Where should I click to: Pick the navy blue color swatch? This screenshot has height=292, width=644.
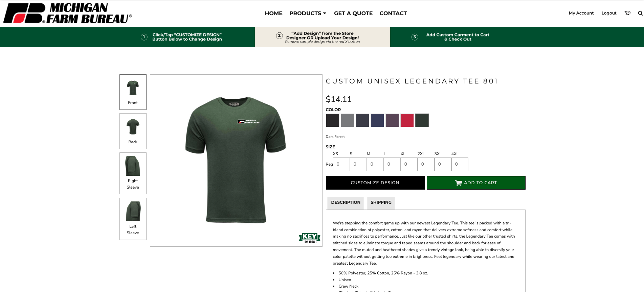[377, 120]
